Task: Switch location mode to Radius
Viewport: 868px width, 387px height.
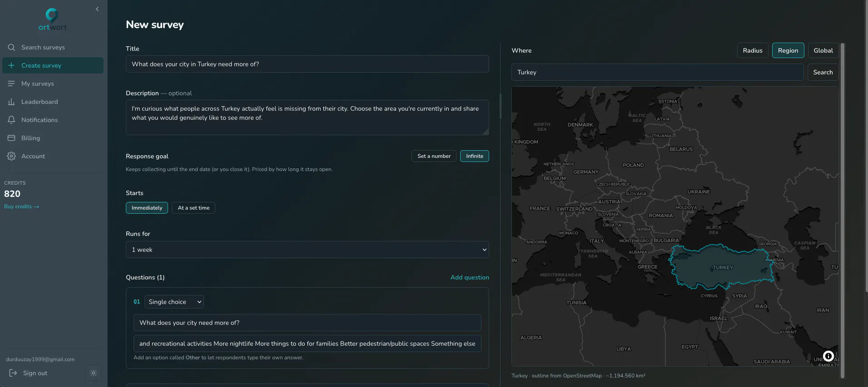Action: pyautogui.click(x=753, y=50)
